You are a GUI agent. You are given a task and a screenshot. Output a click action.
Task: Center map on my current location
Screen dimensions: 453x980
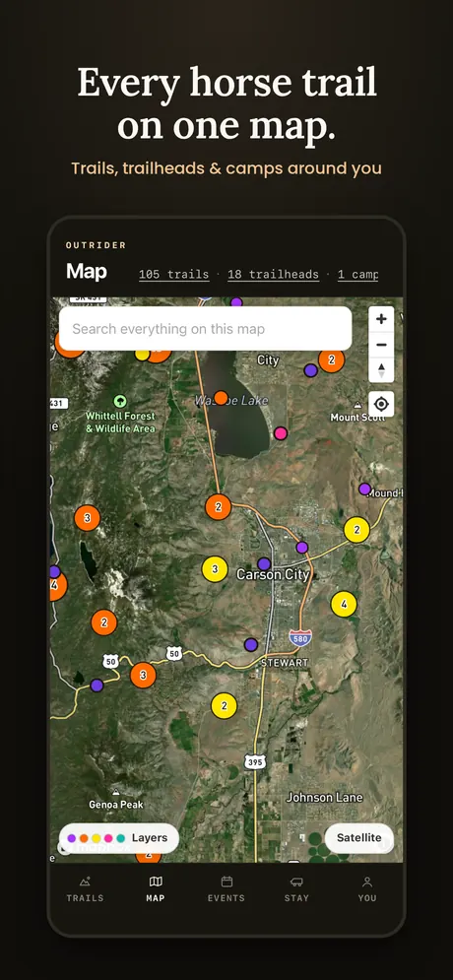click(x=381, y=405)
